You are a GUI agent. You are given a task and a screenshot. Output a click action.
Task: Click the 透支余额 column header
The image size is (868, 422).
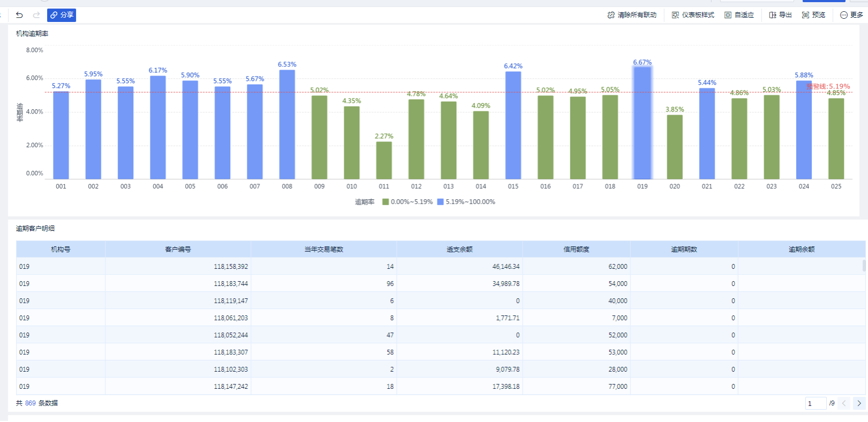pyautogui.click(x=459, y=249)
